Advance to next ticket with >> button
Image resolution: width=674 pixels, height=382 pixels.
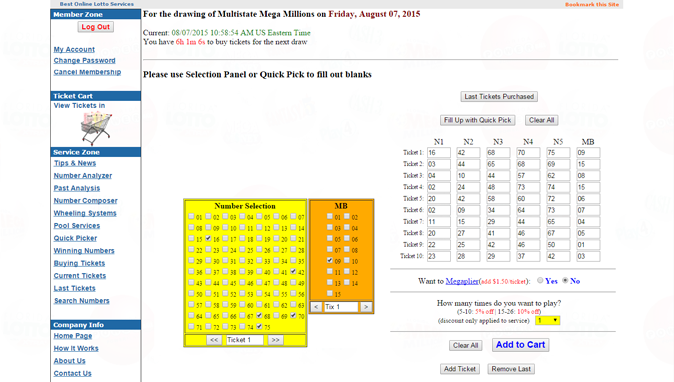click(276, 340)
